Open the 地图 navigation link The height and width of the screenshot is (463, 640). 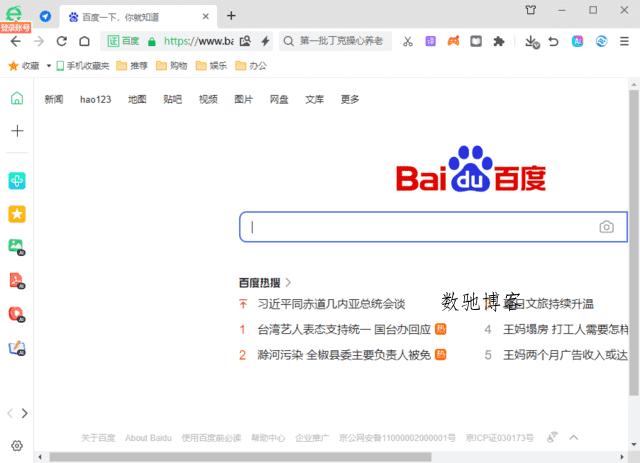coord(137,99)
